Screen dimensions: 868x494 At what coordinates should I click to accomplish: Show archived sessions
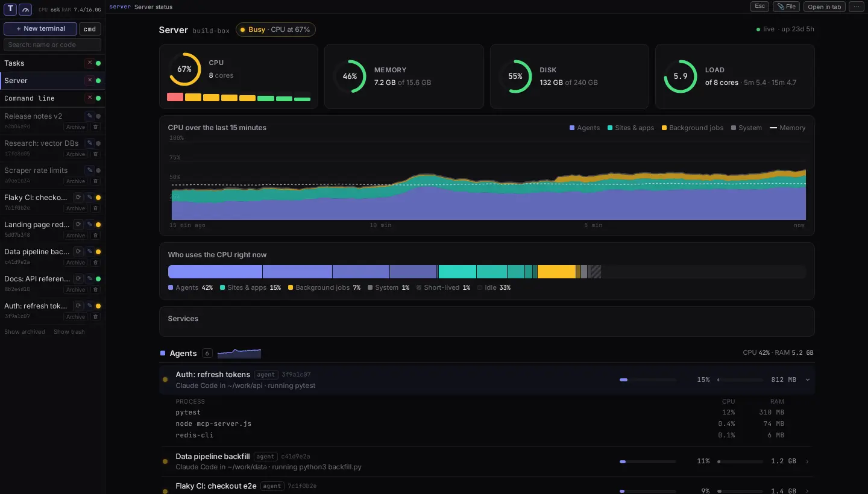[25, 332]
